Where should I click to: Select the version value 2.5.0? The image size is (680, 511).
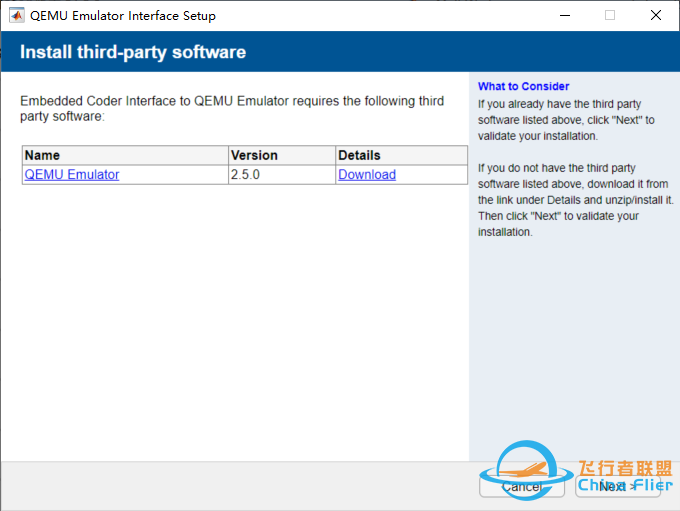point(245,174)
